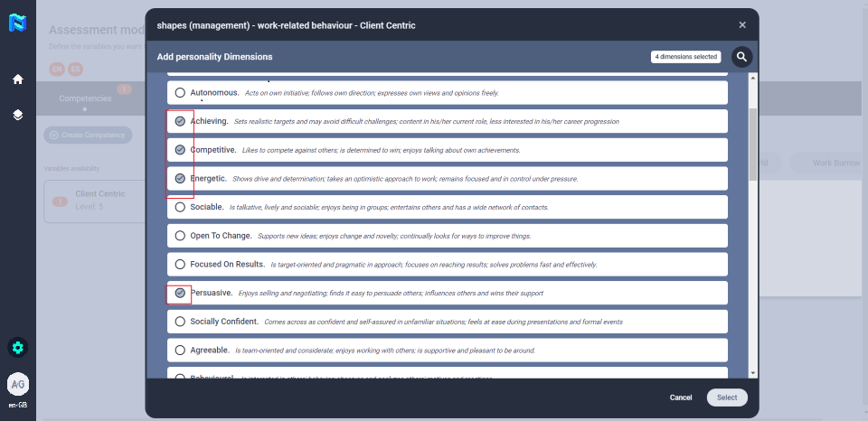Close the dialog with the X icon
Image resolution: width=868 pixels, height=421 pixels.
(x=742, y=25)
